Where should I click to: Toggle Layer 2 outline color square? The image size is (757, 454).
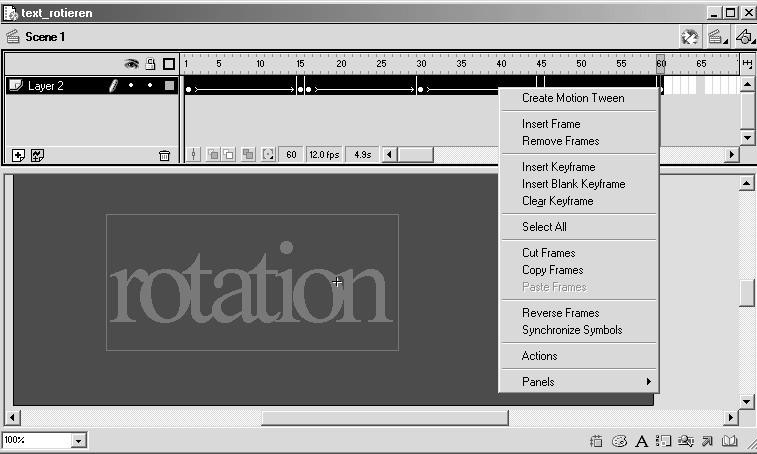169,85
